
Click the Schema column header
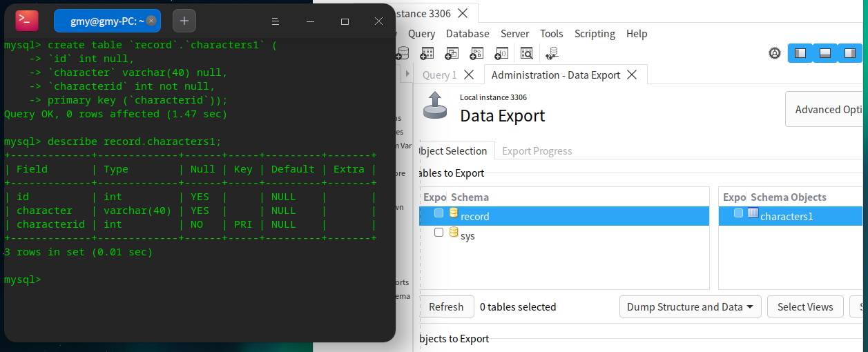(x=470, y=197)
